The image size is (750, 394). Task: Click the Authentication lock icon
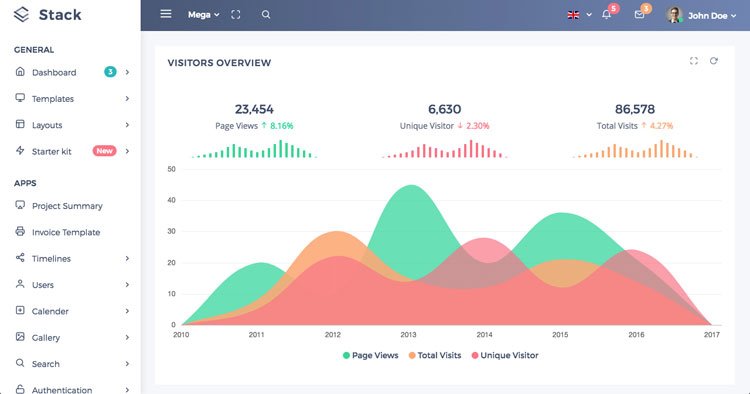click(20, 389)
